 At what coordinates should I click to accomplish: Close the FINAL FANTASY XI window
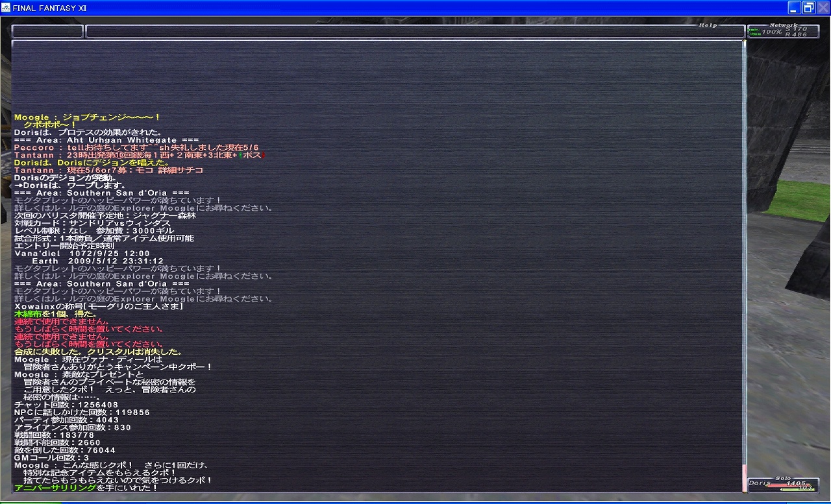coord(823,8)
